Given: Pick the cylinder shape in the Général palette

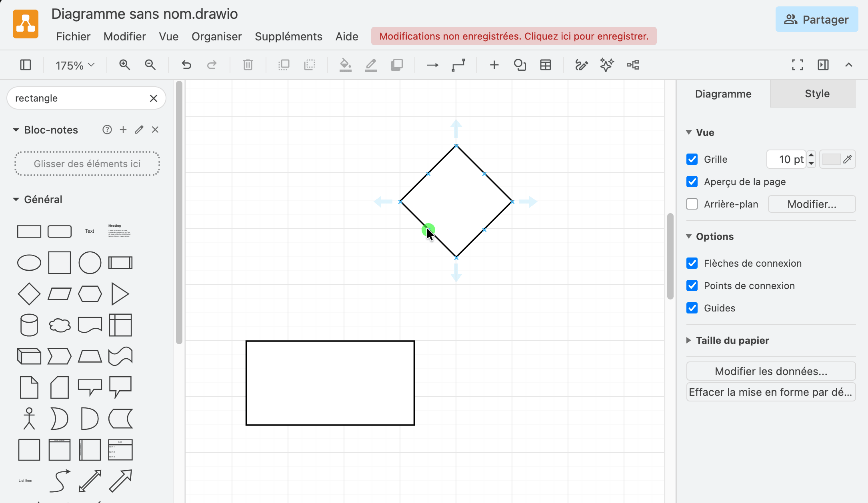Looking at the screenshot, I should click(x=29, y=325).
